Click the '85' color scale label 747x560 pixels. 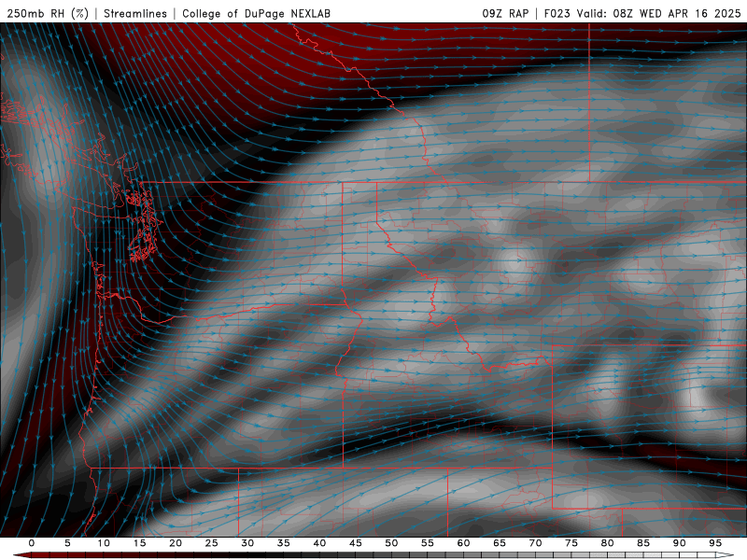point(643,543)
